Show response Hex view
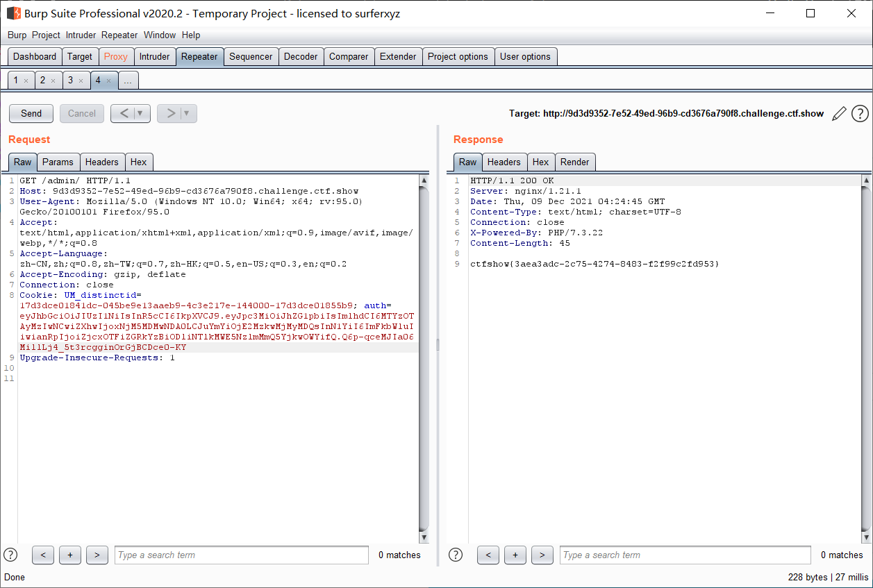The height and width of the screenshot is (588, 873). point(541,162)
